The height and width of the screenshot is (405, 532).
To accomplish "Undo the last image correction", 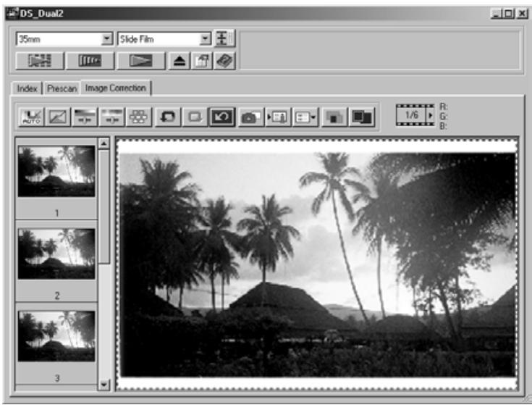I will [168, 117].
